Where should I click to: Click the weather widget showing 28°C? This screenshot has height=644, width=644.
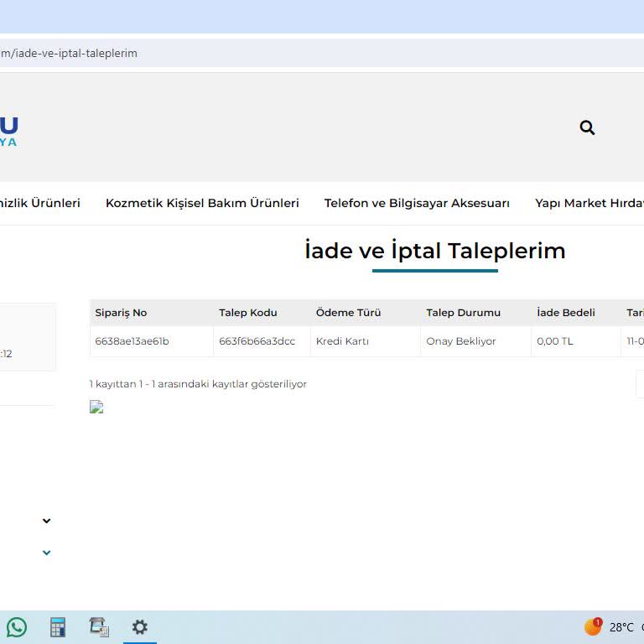click(x=610, y=627)
